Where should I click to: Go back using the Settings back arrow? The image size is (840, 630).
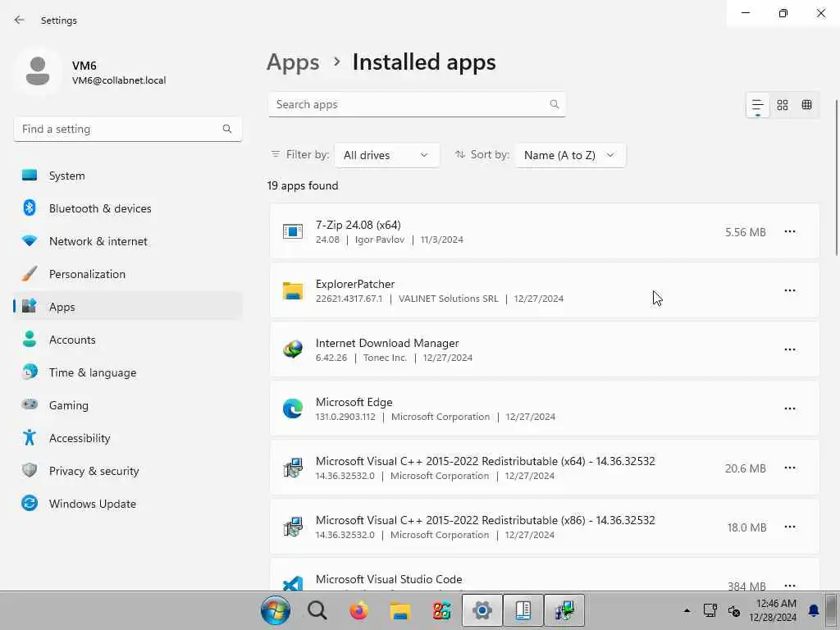click(20, 20)
